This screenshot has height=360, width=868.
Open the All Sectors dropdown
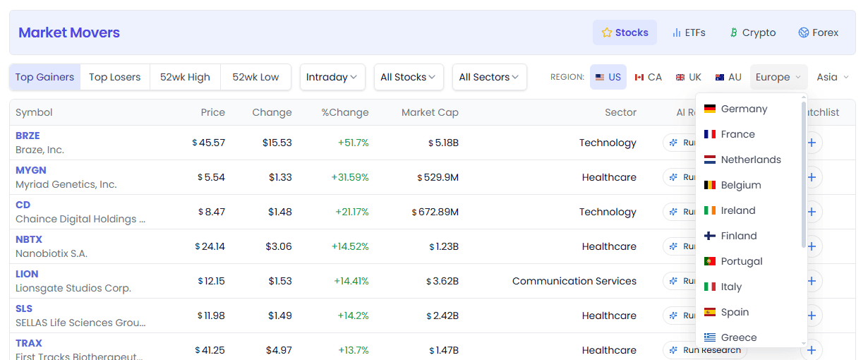(x=489, y=77)
